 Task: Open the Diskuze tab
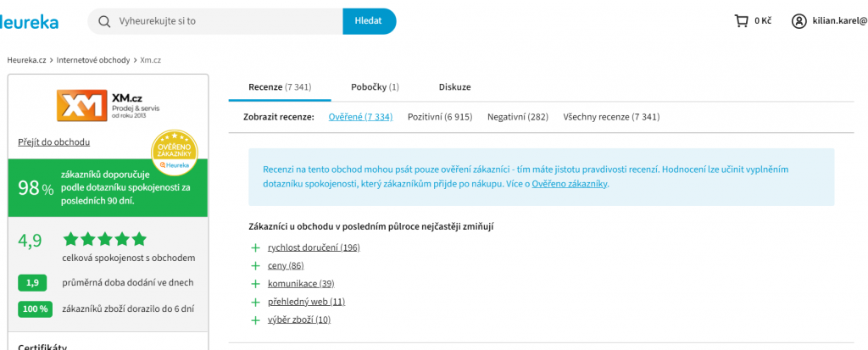(x=454, y=86)
